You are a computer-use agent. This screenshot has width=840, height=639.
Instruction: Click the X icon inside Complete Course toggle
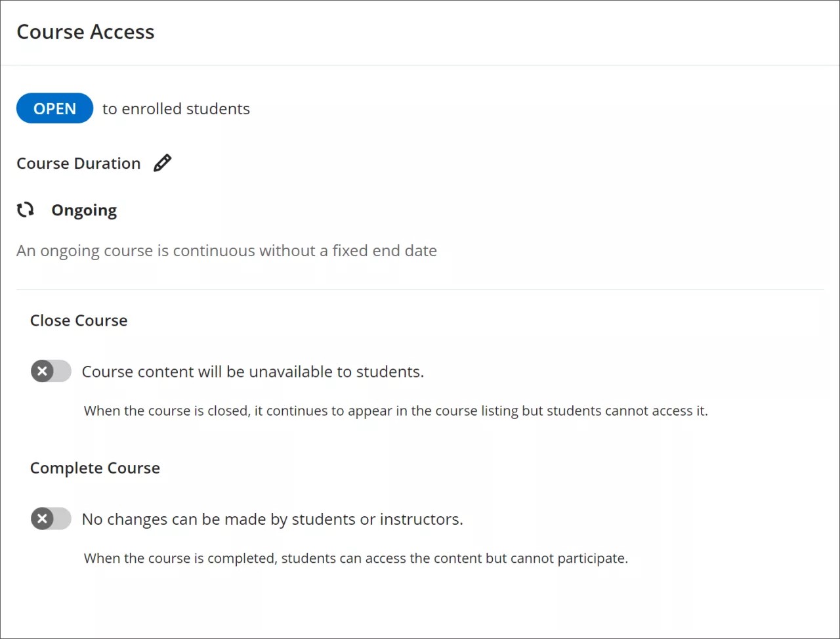[41, 519]
